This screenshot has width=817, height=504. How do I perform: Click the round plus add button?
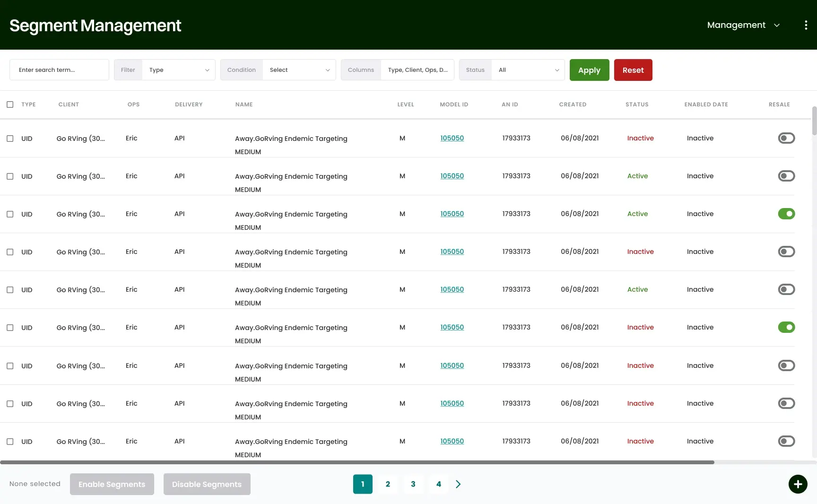[798, 484]
